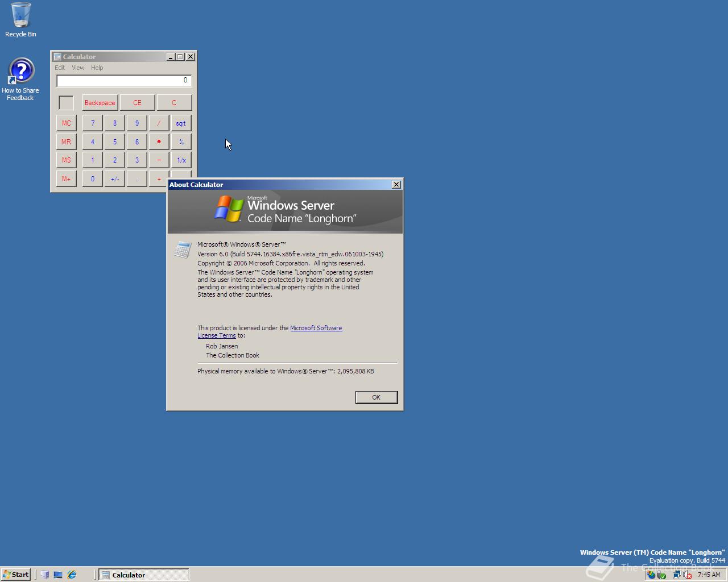Open the Start menu
Viewport: 728px width, 582px height.
coord(15,575)
